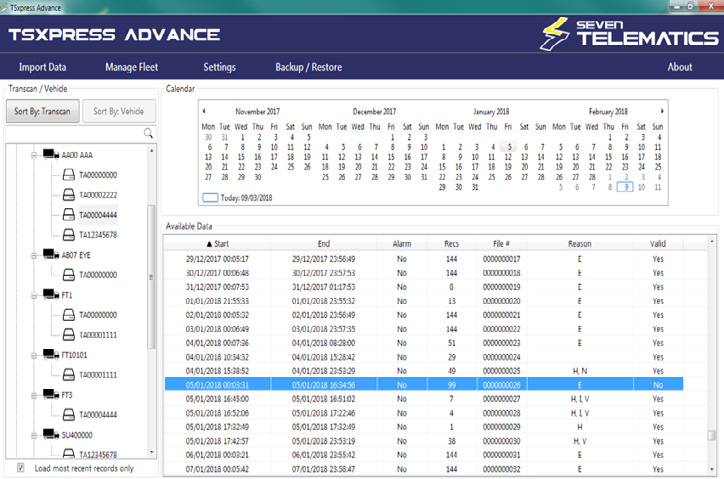Select the TA00004444 device icon under FT3
The image size is (724, 479).
point(68,414)
